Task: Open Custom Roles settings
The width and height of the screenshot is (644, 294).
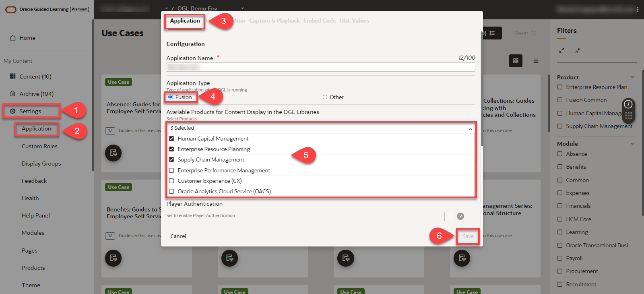Action: click(x=39, y=146)
